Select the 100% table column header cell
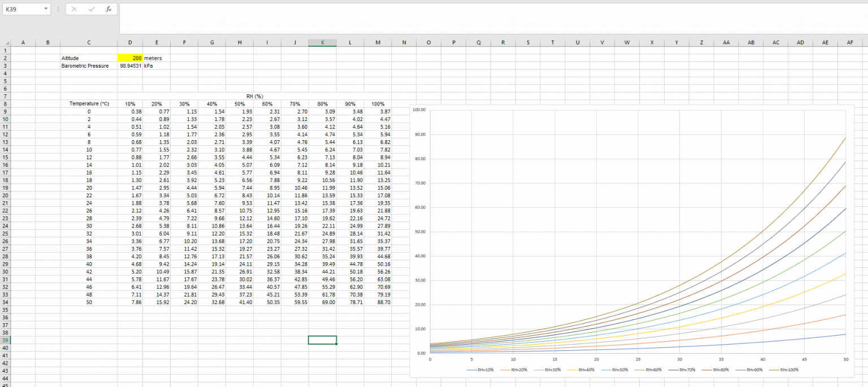 [x=378, y=104]
